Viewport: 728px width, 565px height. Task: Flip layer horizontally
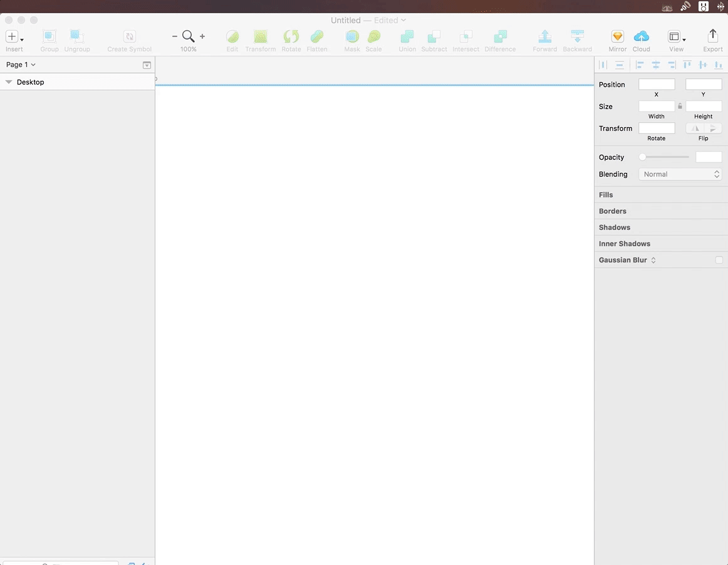[695, 128]
